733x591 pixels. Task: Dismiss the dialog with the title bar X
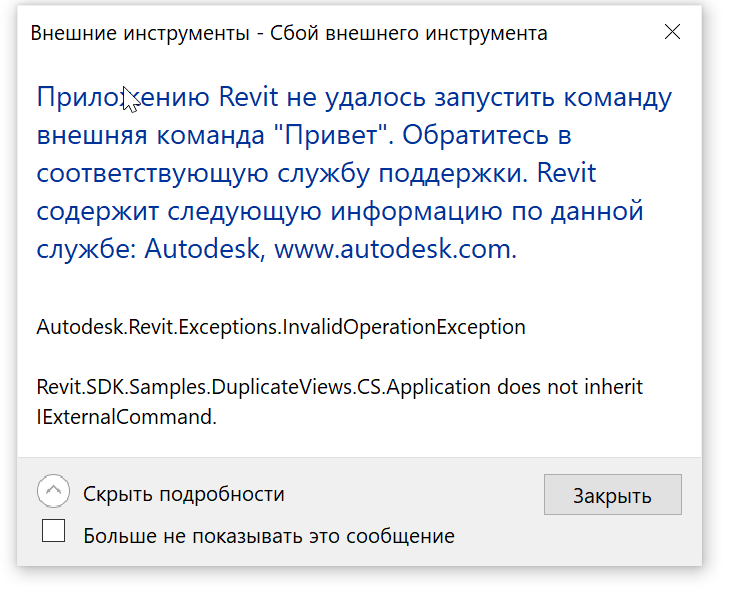point(672,33)
